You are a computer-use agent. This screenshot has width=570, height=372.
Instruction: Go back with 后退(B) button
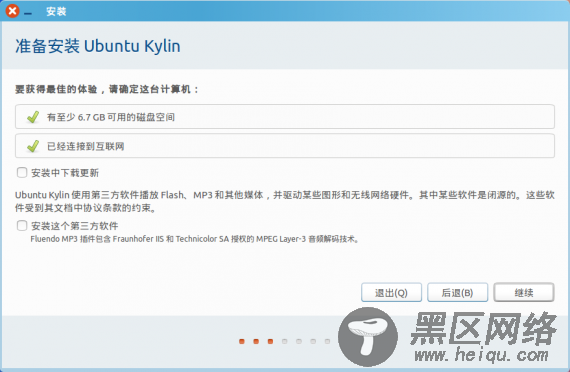click(x=457, y=292)
